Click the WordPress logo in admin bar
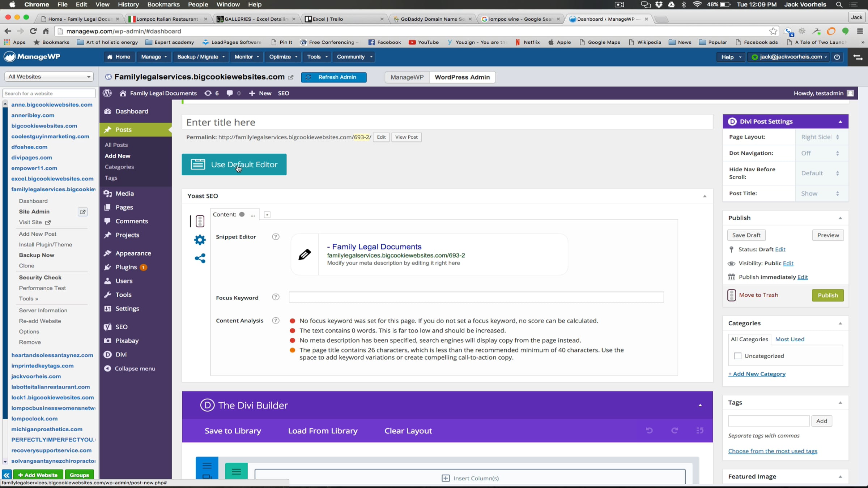Image resolution: width=868 pixels, height=488 pixels. coord(107,93)
